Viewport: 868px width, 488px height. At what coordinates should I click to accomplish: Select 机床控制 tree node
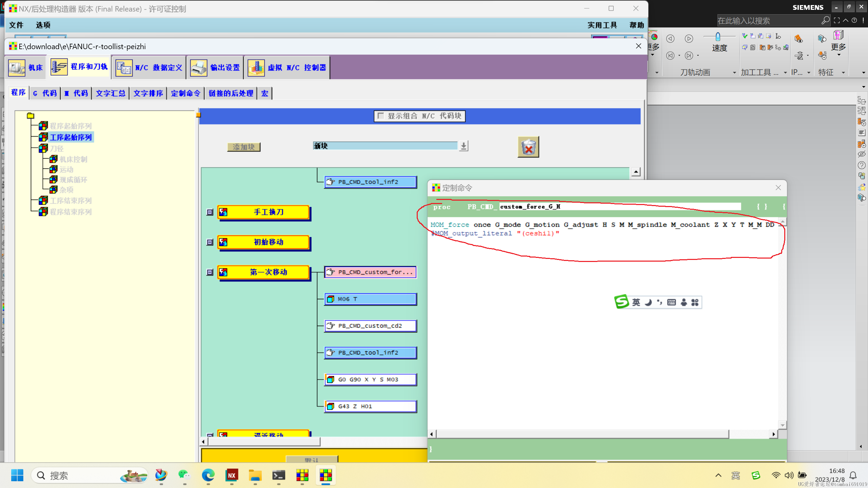pyautogui.click(x=73, y=159)
